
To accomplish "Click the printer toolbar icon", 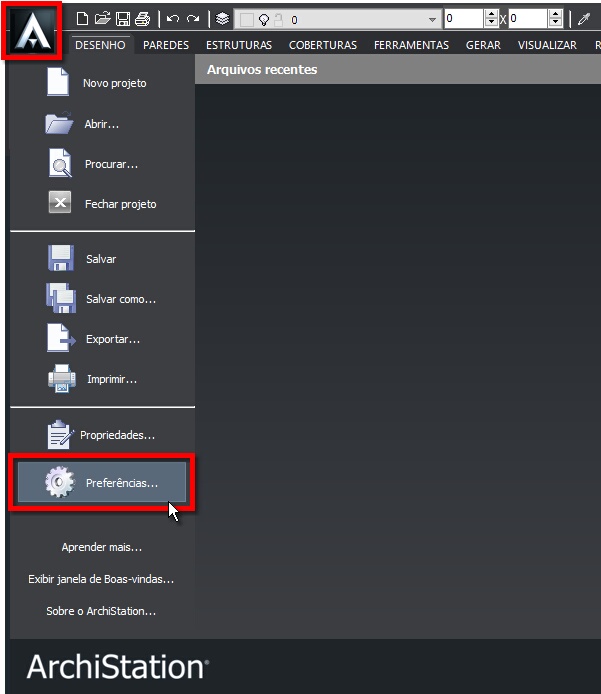I will click(143, 19).
